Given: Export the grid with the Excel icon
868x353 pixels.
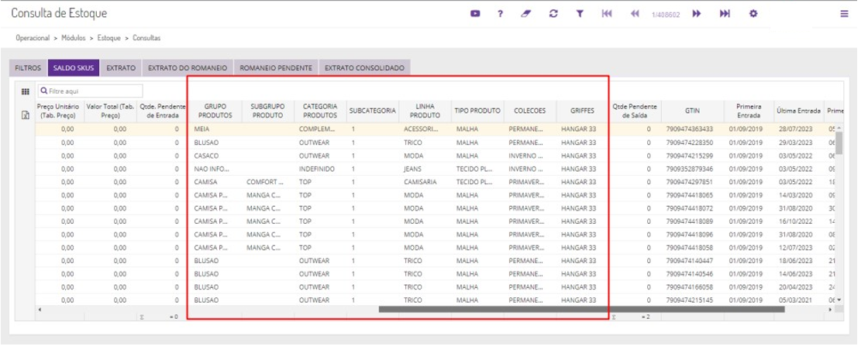Looking at the screenshot, I should pyautogui.click(x=25, y=115).
